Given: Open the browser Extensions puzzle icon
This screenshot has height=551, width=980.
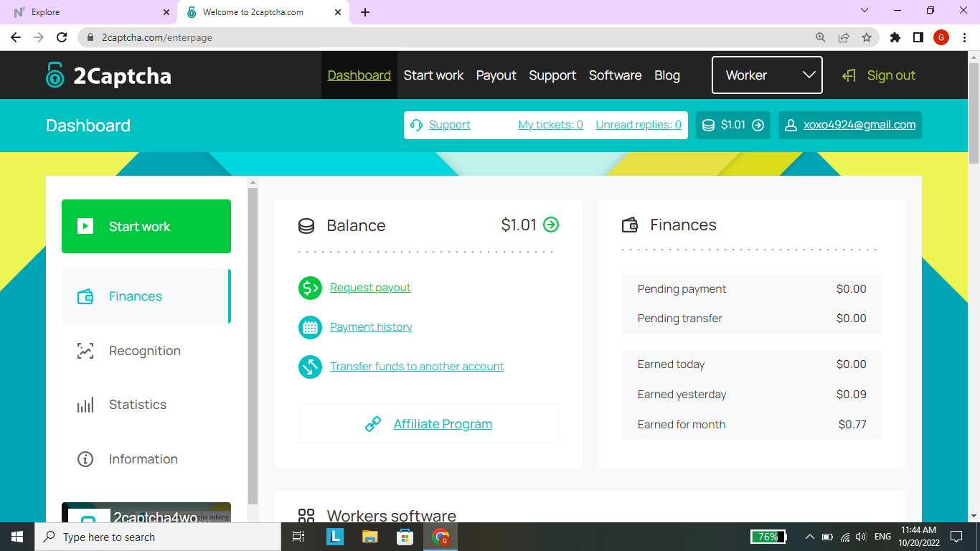Looking at the screenshot, I should (895, 37).
